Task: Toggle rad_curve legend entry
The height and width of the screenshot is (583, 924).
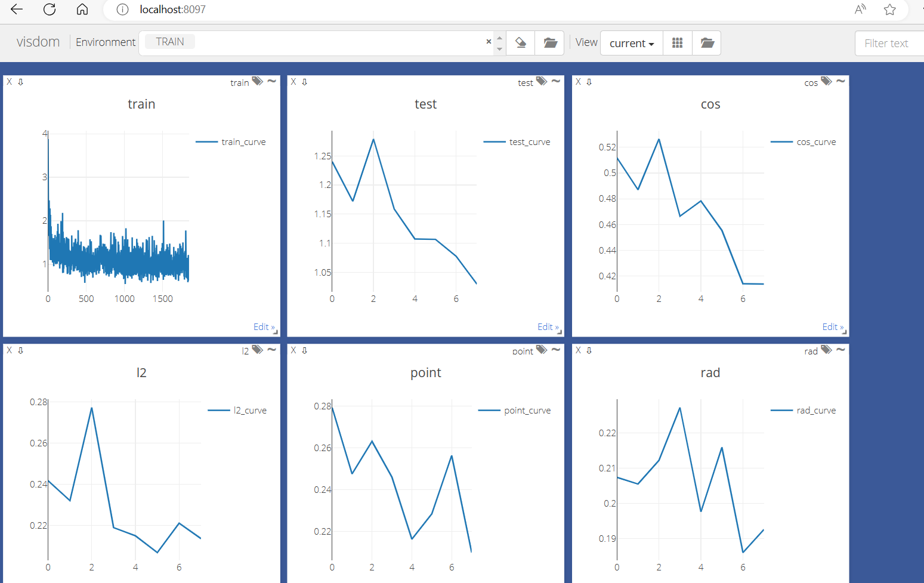Action: point(803,411)
